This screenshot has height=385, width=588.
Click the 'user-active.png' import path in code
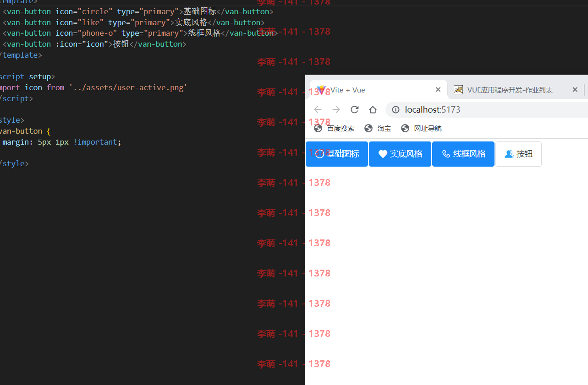click(128, 87)
